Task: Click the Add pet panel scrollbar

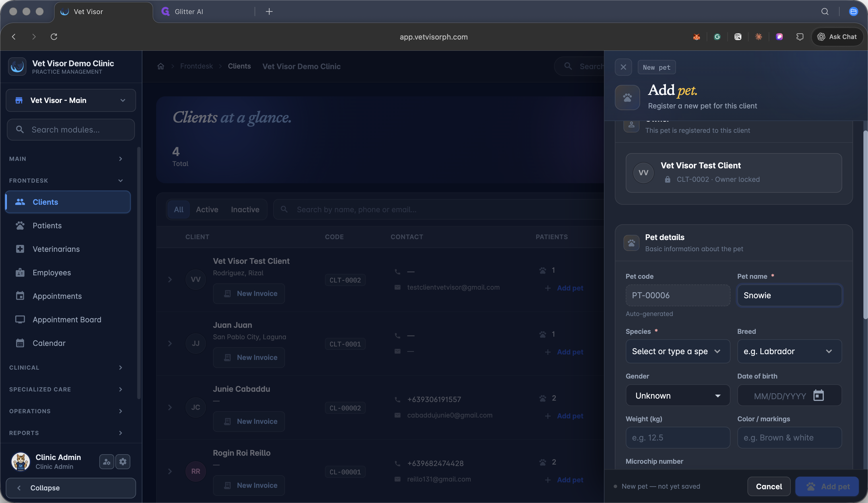Action: pos(865,225)
